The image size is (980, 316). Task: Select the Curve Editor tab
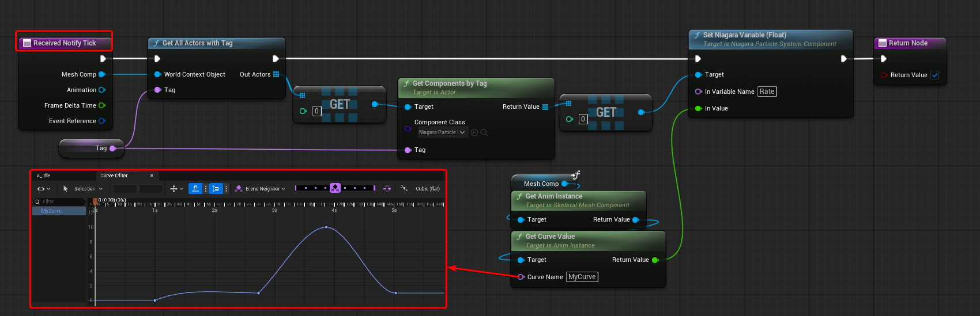point(114,176)
